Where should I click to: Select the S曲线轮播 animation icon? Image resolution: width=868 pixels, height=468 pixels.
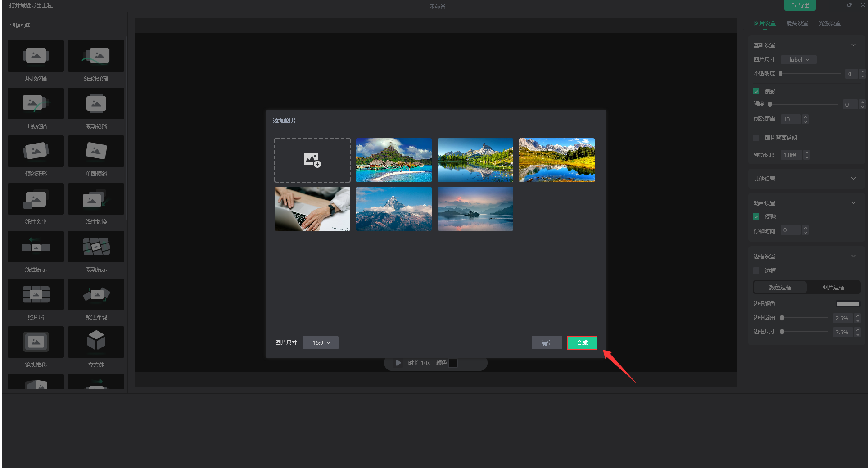pos(96,56)
